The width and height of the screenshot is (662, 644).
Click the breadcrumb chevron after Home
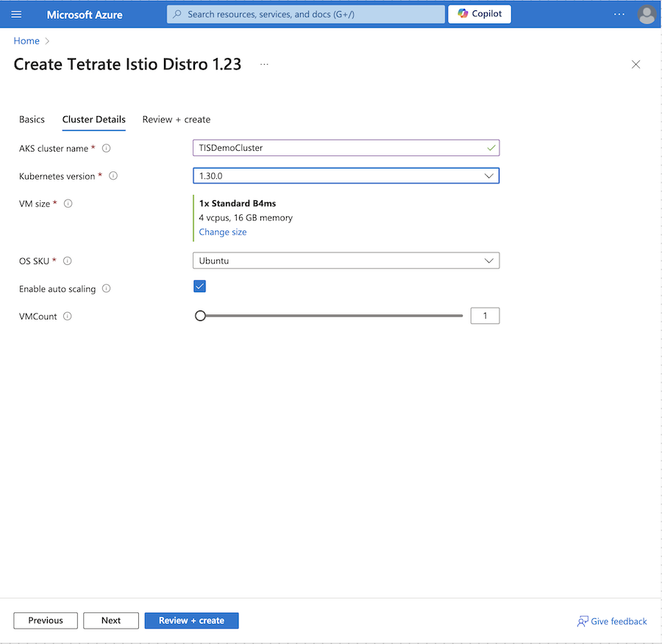(47, 41)
